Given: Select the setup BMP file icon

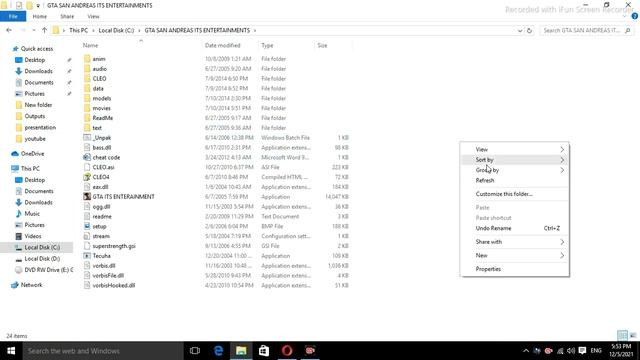Looking at the screenshot, I should (87, 226).
